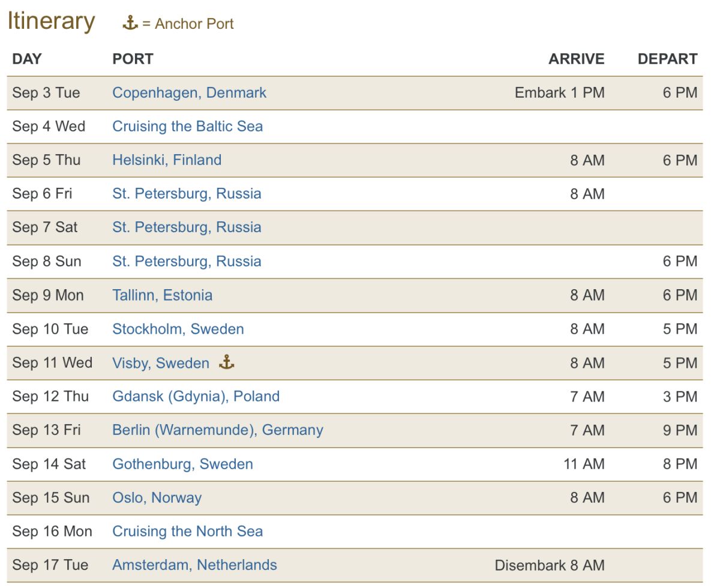
Task: Open St. Petersburg link on Sep 8 Sun
Action: coord(187,262)
